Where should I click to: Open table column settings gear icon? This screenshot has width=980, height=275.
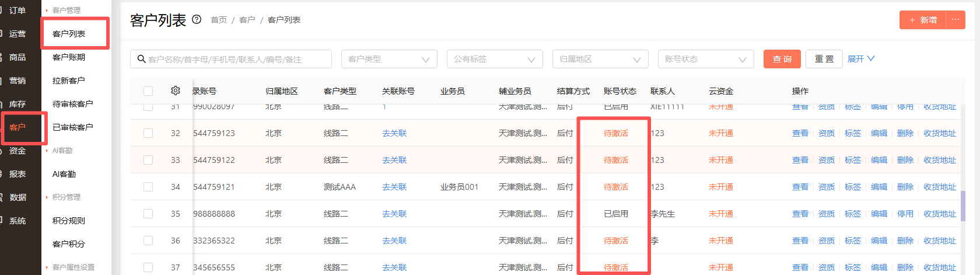[x=176, y=90]
